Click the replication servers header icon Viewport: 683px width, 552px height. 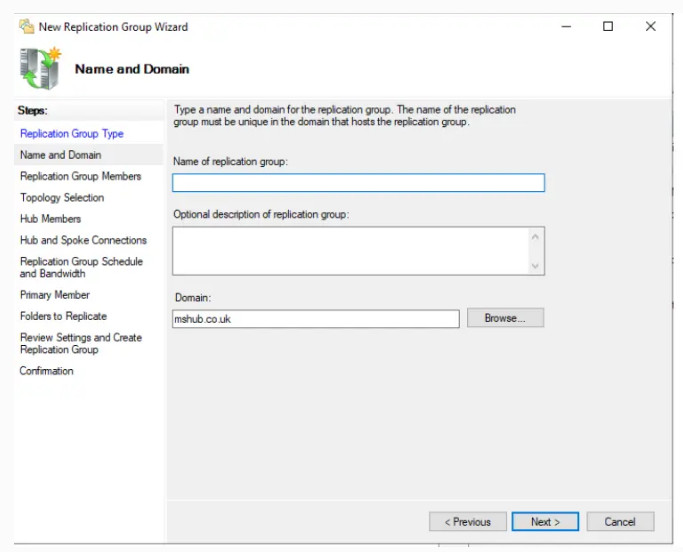[x=41, y=68]
